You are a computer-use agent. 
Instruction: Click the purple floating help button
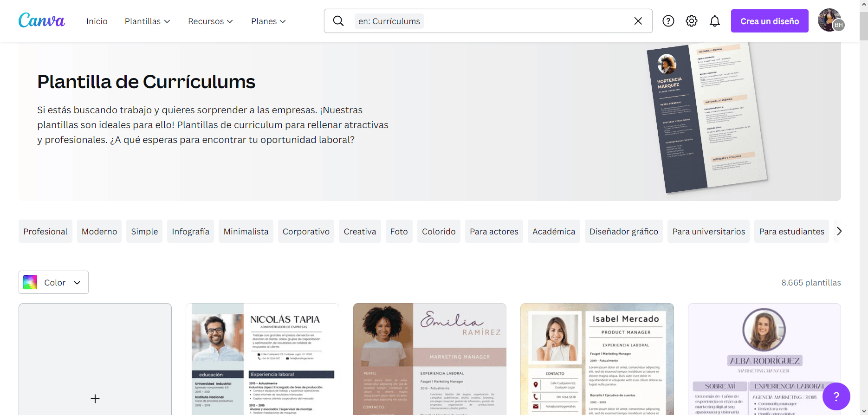pos(836,396)
